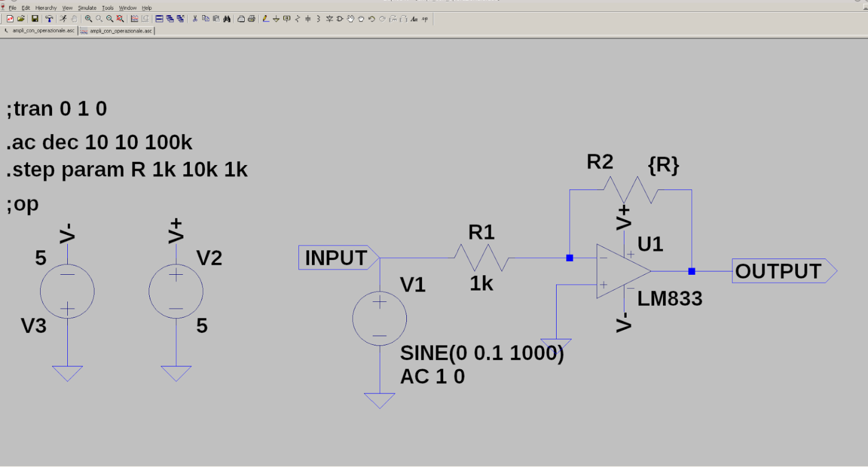Select the SPICE directive .op tool
The height and width of the screenshot is (467, 868).
click(x=424, y=19)
